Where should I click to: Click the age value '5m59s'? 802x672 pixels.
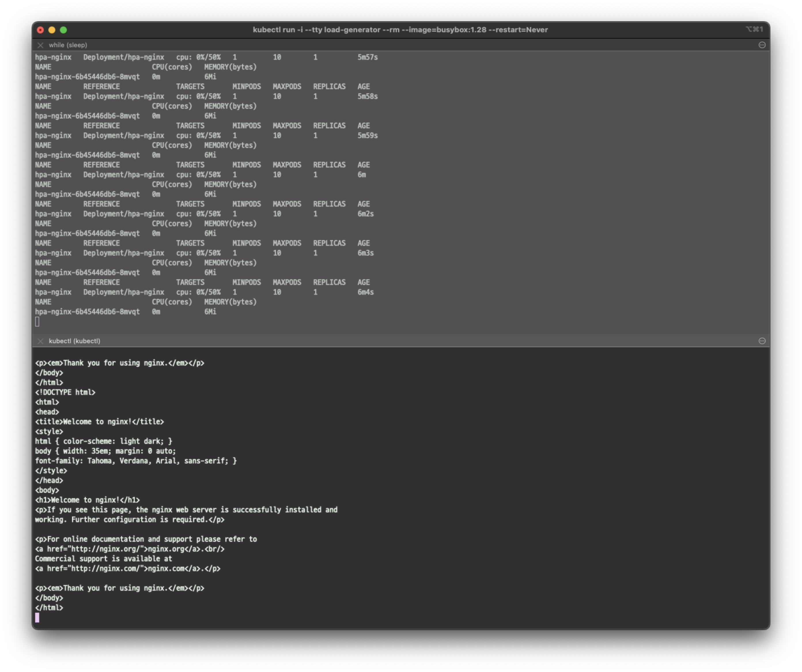click(367, 136)
